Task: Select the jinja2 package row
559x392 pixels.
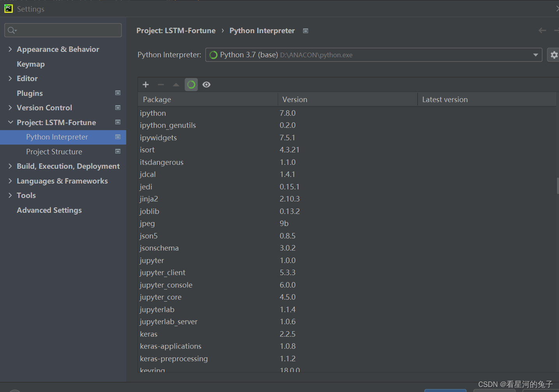Action: [347, 199]
